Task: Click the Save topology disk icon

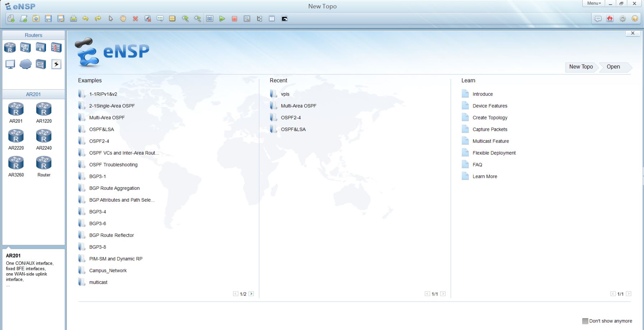Action: pyautogui.click(x=48, y=19)
